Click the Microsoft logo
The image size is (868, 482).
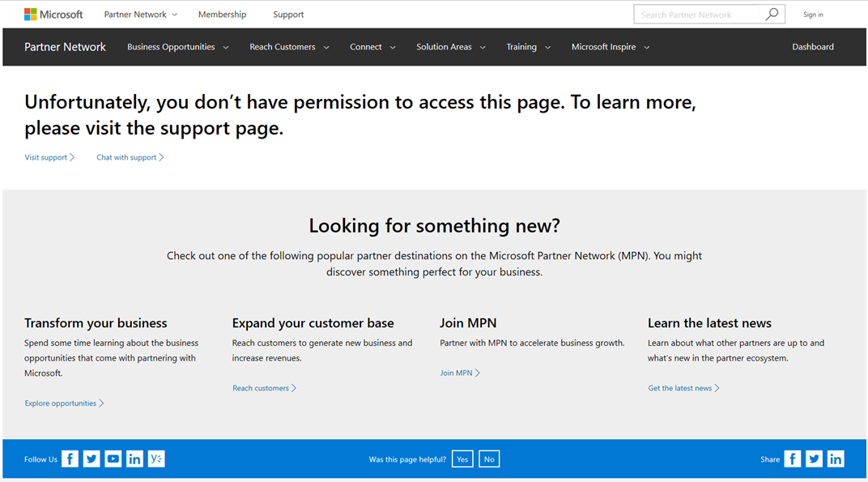pyautogui.click(x=53, y=15)
